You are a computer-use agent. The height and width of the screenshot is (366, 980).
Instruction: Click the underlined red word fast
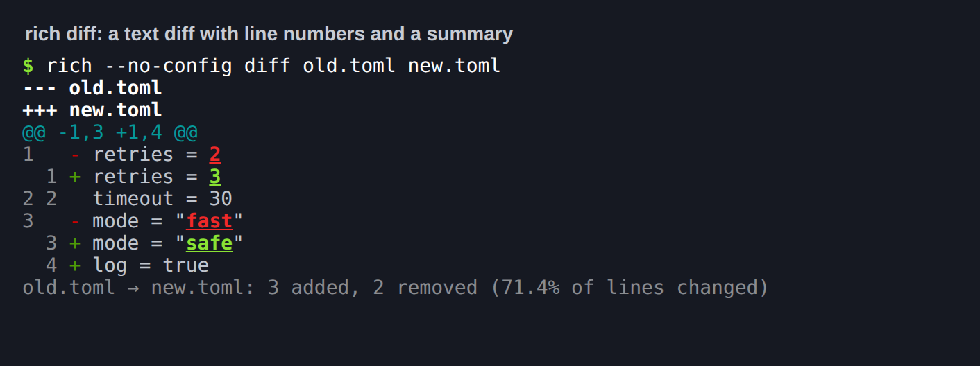tap(209, 221)
